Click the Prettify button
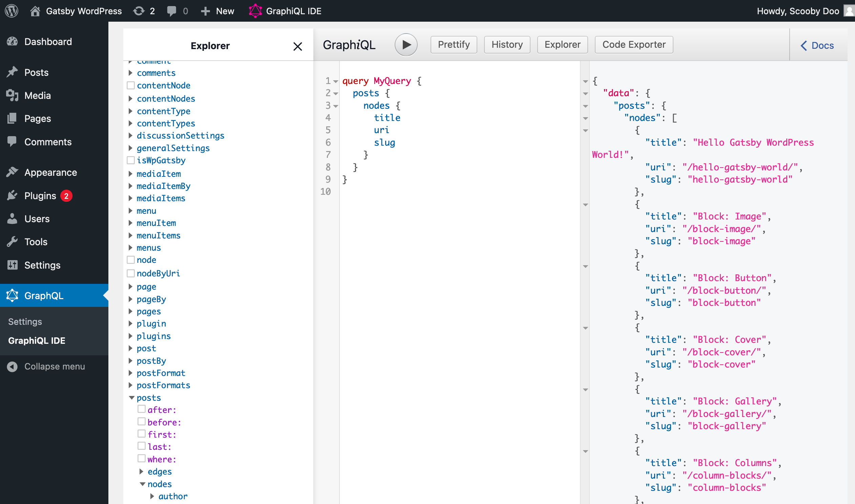 [454, 44]
